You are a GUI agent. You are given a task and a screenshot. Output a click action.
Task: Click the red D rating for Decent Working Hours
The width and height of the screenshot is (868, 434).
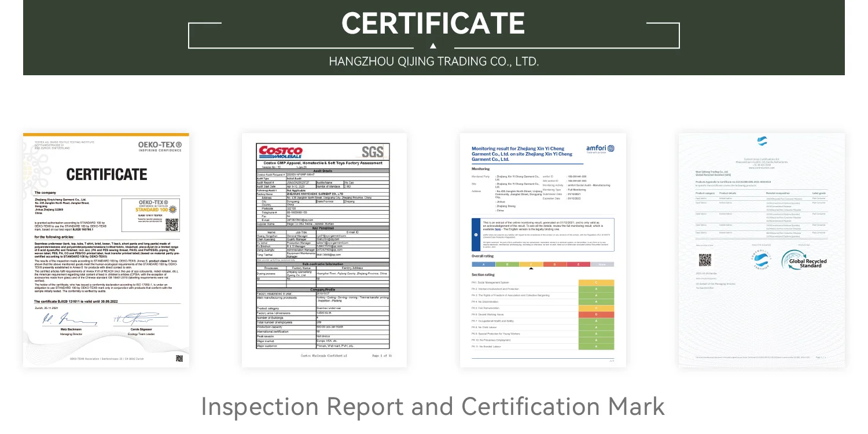point(596,314)
